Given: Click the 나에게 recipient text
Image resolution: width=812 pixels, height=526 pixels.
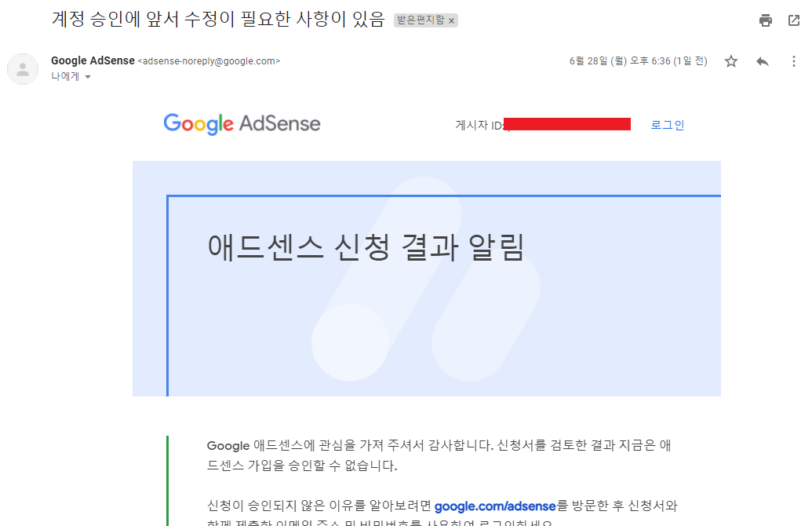Looking at the screenshot, I should tap(65, 77).
